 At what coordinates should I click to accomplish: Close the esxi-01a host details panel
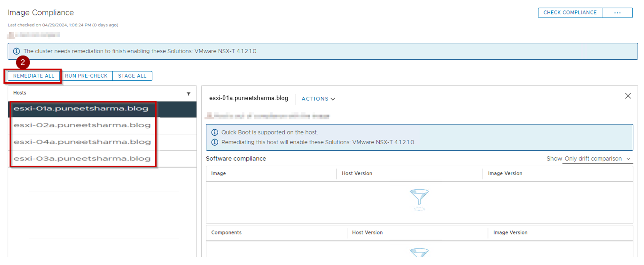(628, 96)
